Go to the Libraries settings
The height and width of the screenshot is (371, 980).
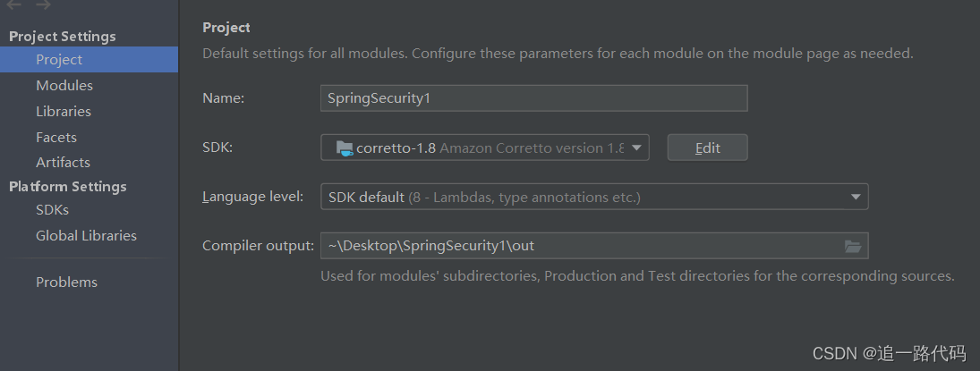tap(64, 112)
